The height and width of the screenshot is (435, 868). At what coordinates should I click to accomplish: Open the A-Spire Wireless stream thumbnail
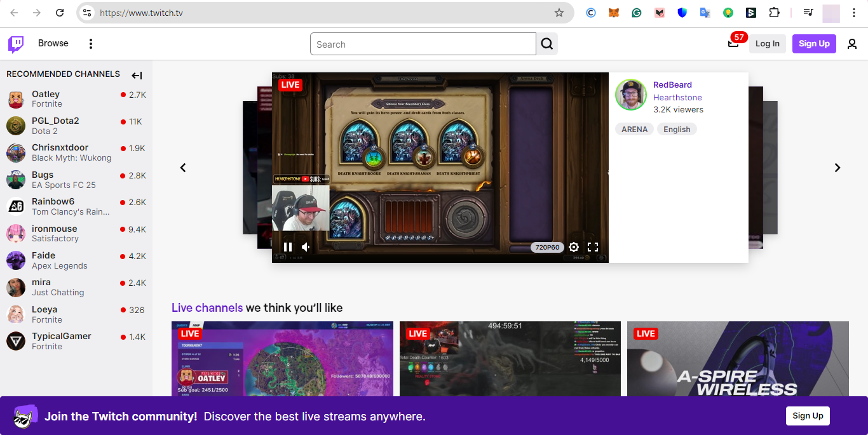[x=738, y=359]
